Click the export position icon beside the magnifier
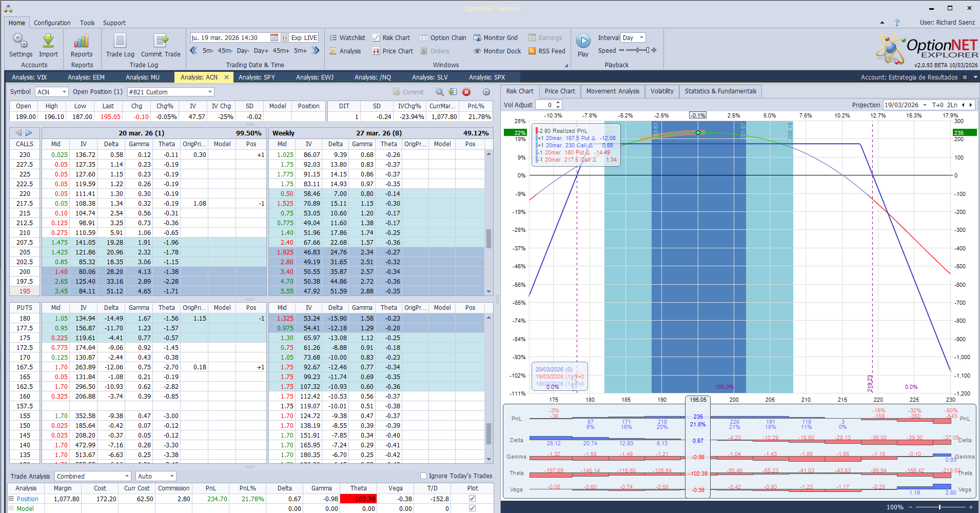The height and width of the screenshot is (513, 980). [x=453, y=92]
